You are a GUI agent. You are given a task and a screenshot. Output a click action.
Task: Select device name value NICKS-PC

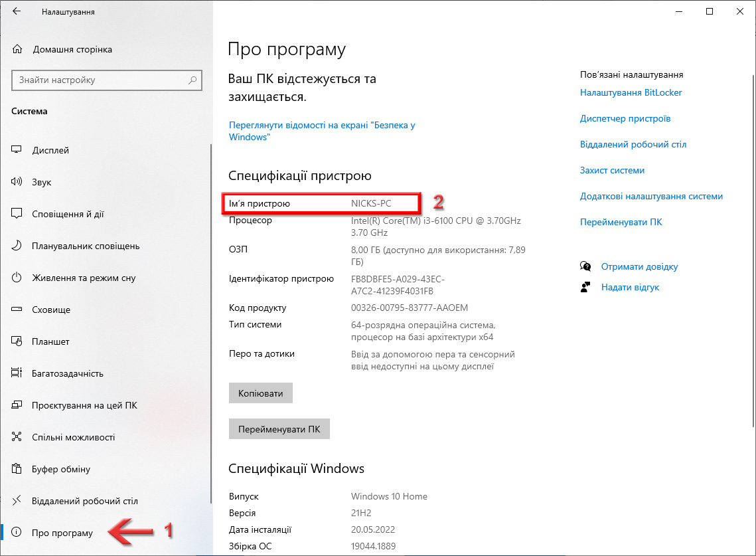[371, 204]
